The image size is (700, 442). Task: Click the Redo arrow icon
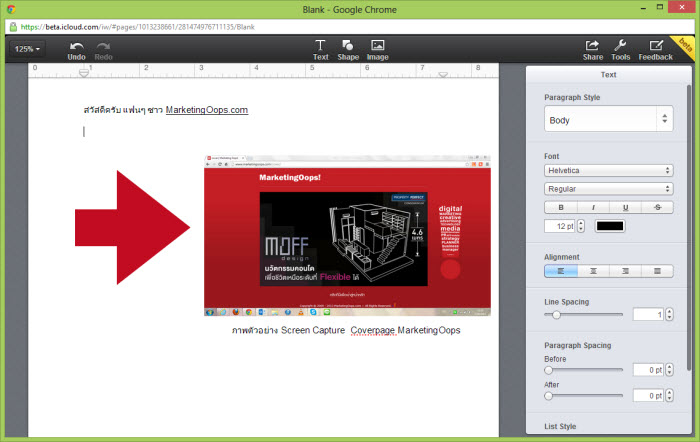[104, 46]
